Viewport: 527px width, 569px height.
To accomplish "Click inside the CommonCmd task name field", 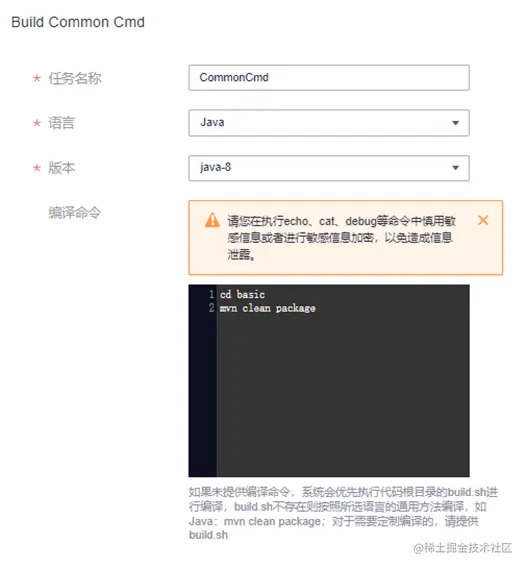I will coord(329,78).
